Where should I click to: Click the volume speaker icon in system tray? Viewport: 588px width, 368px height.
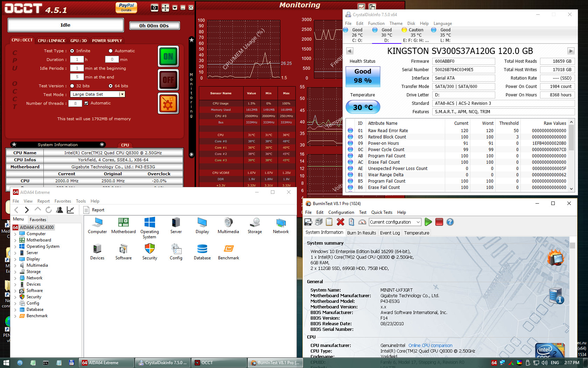544,363
